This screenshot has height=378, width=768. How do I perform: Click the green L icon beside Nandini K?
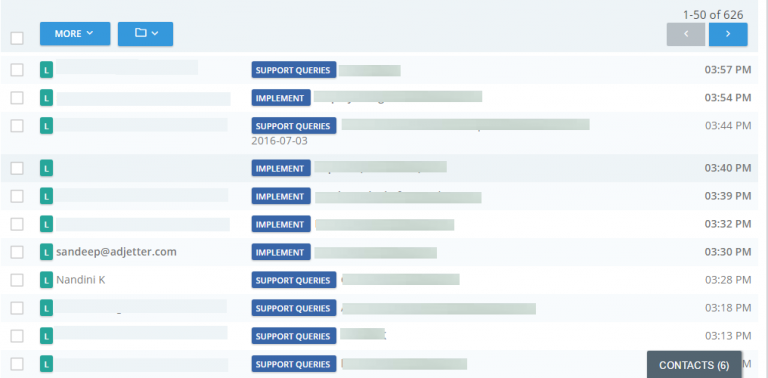46,280
